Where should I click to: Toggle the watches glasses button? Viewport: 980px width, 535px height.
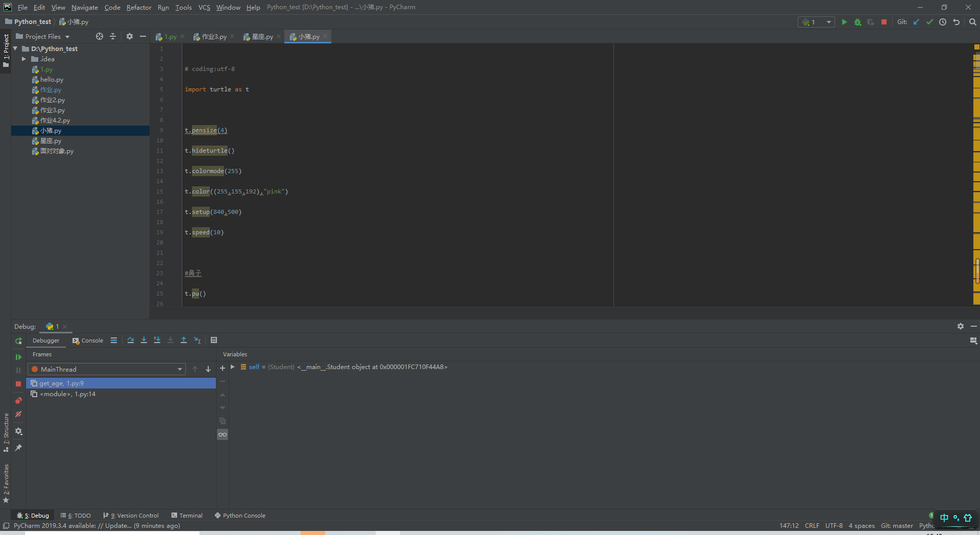(223, 434)
